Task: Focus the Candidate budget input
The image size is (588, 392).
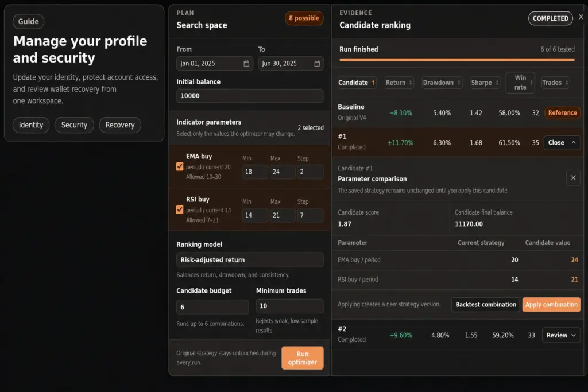Action: [x=212, y=307]
